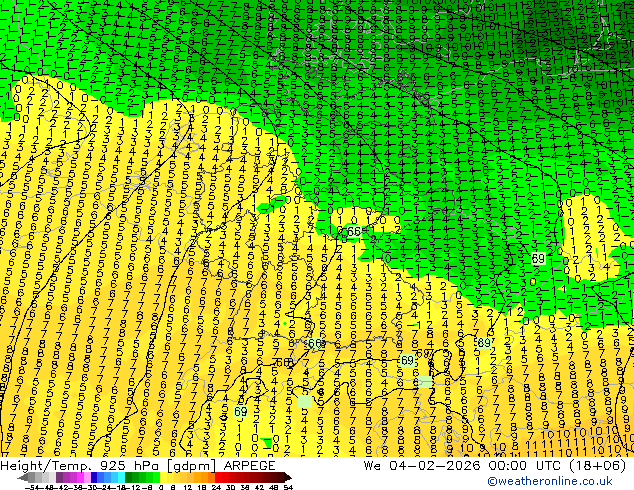634x490 pixels.
Task: Pick the cyan legend swatch above -18
Action: 121,477
